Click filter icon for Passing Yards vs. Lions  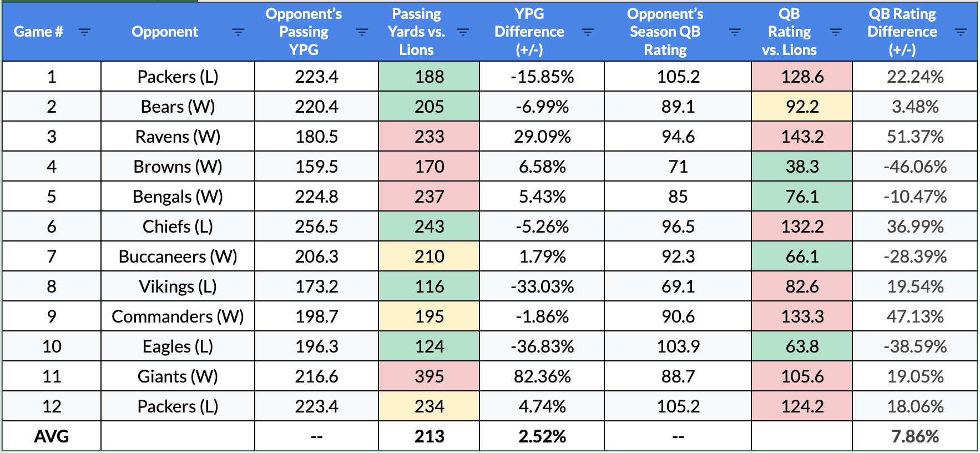[x=463, y=32]
